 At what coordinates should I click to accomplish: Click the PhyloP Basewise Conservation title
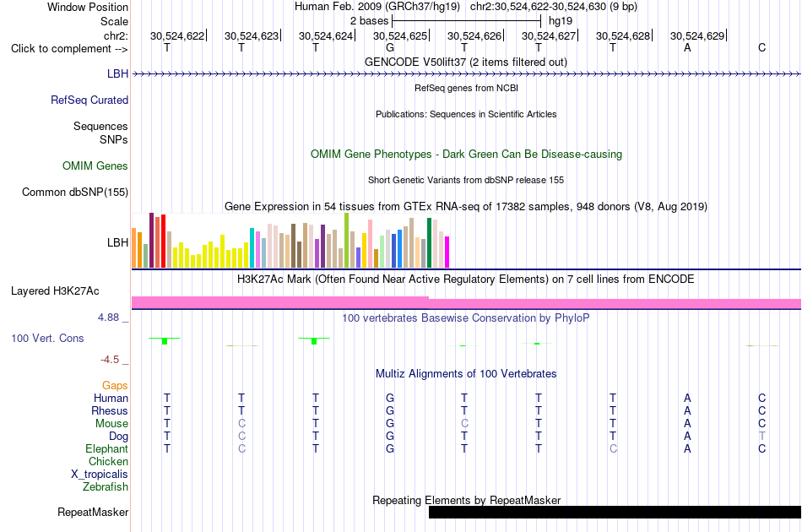(466, 318)
